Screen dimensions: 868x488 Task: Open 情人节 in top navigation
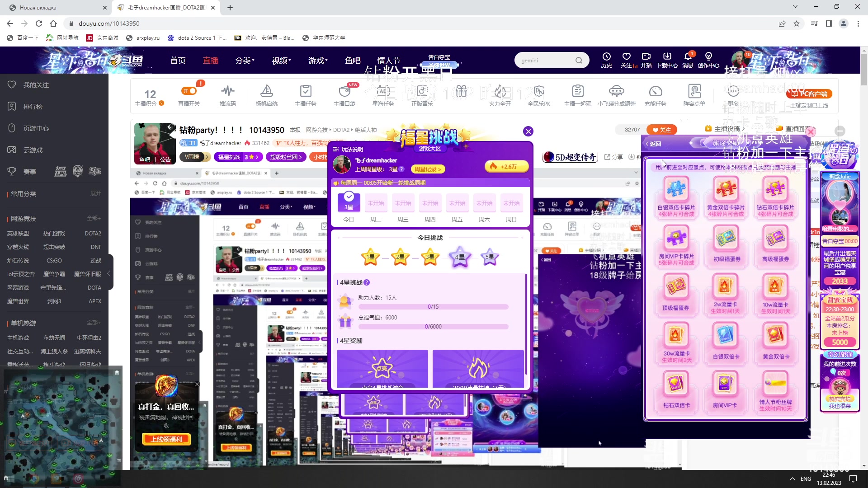[388, 61]
